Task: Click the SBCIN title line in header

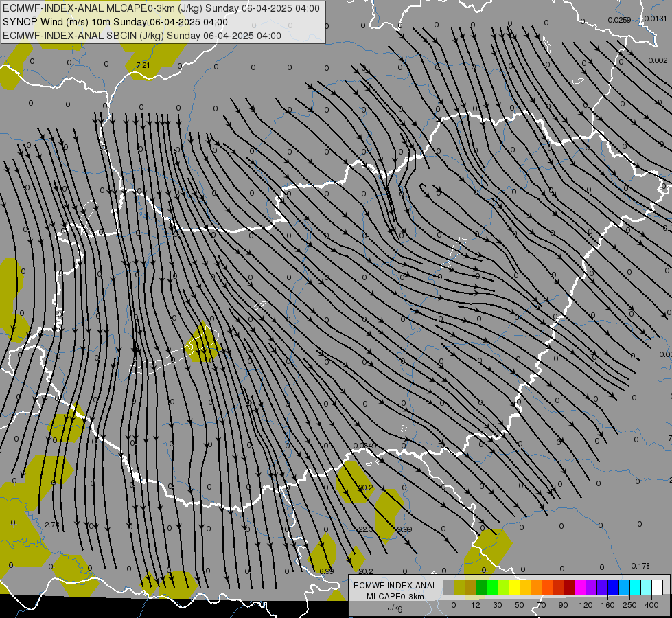Action: [142, 36]
